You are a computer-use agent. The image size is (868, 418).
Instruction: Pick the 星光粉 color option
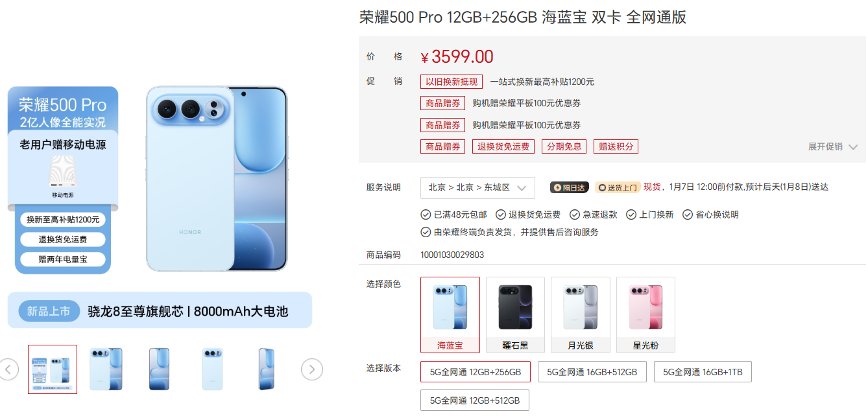645,315
